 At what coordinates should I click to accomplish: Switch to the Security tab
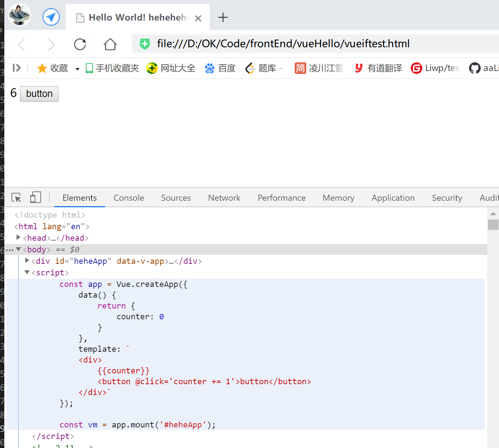tap(447, 198)
